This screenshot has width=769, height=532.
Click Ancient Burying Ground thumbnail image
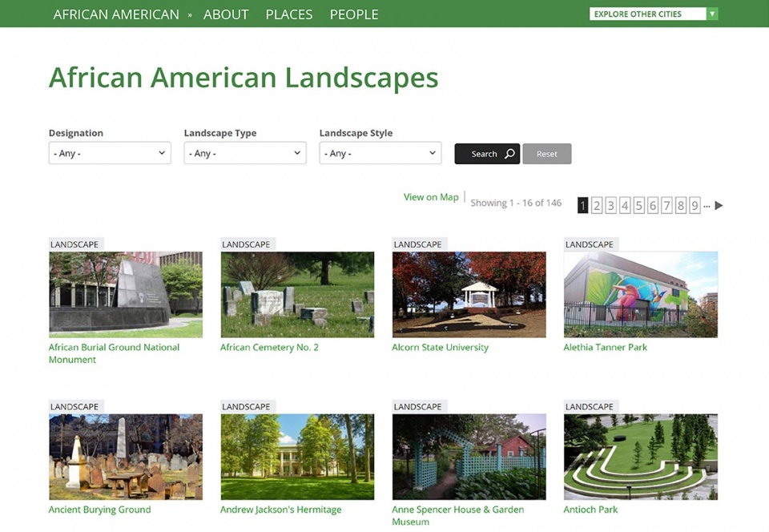point(126,457)
